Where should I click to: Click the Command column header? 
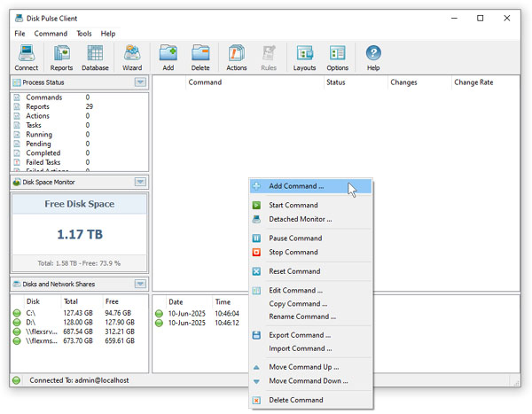click(x=254, y=82)
